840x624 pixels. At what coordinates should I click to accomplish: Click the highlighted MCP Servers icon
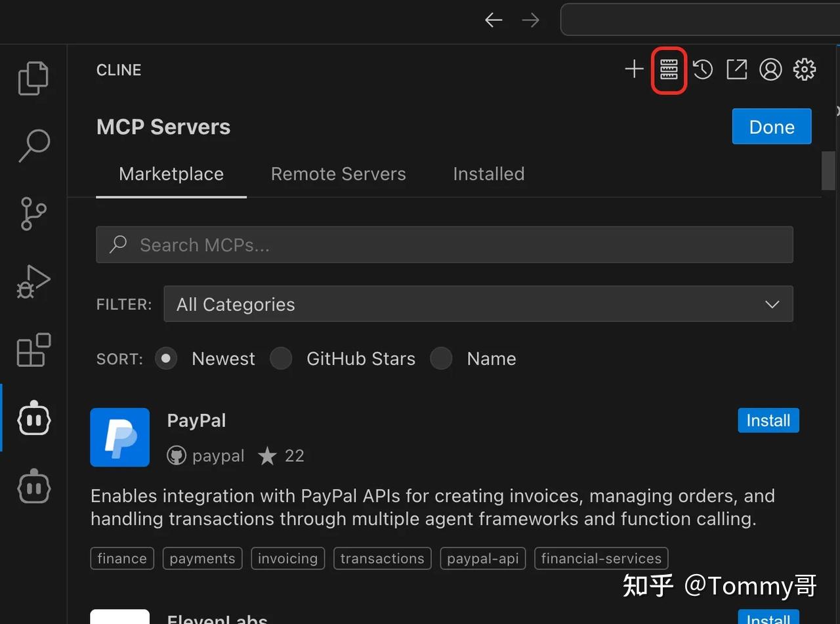click(668, 69)
